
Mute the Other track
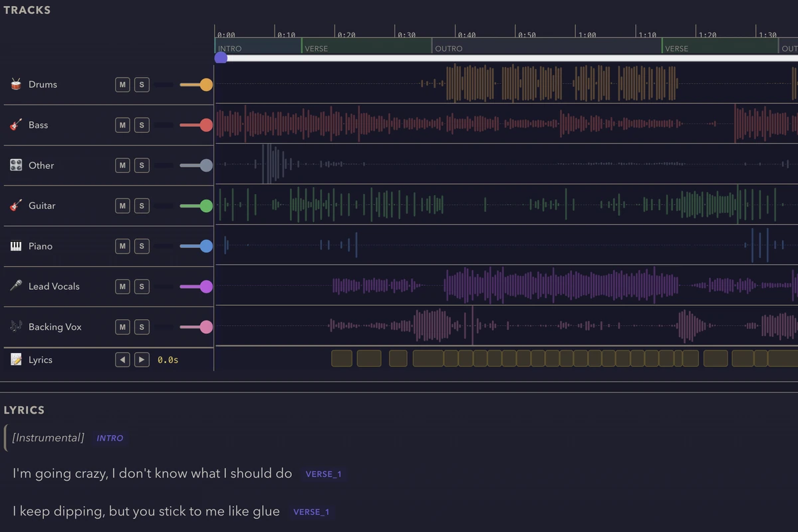122,166
